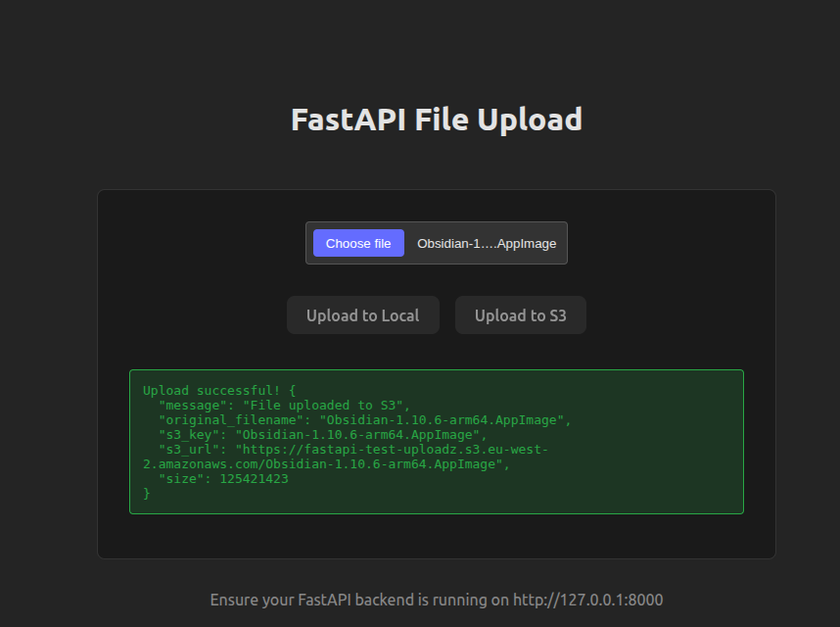Select the s3_key value text
This screenshot has height=627, width=840.
click(x=386, y=434)
